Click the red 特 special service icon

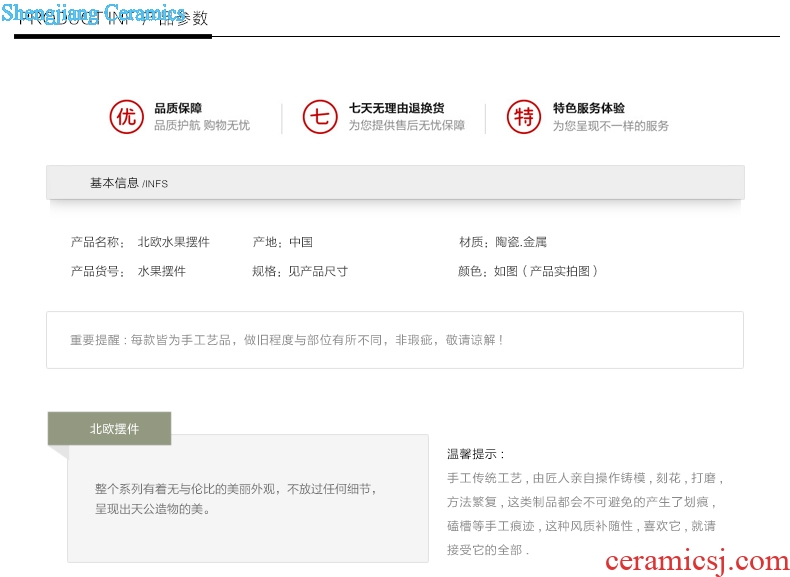pos(524,117)
